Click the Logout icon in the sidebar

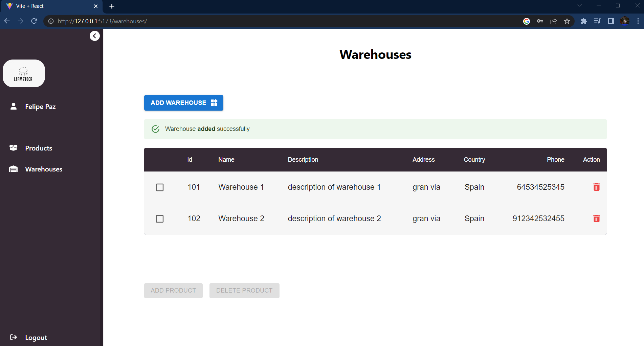pyautogui.click(x=13, y=337)
